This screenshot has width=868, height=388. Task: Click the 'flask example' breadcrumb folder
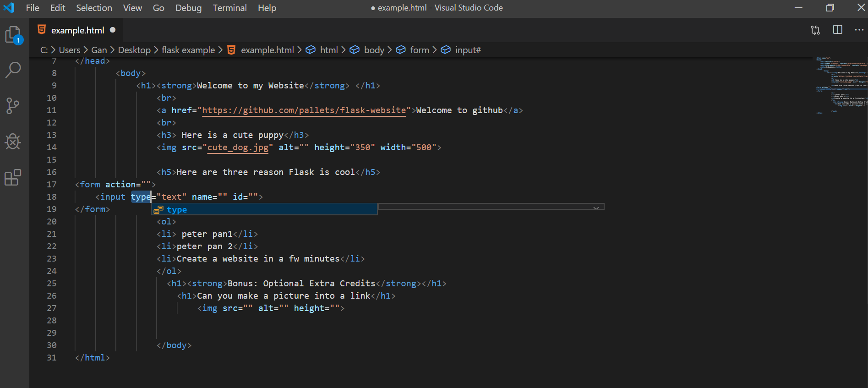click(x=188, y=50)
